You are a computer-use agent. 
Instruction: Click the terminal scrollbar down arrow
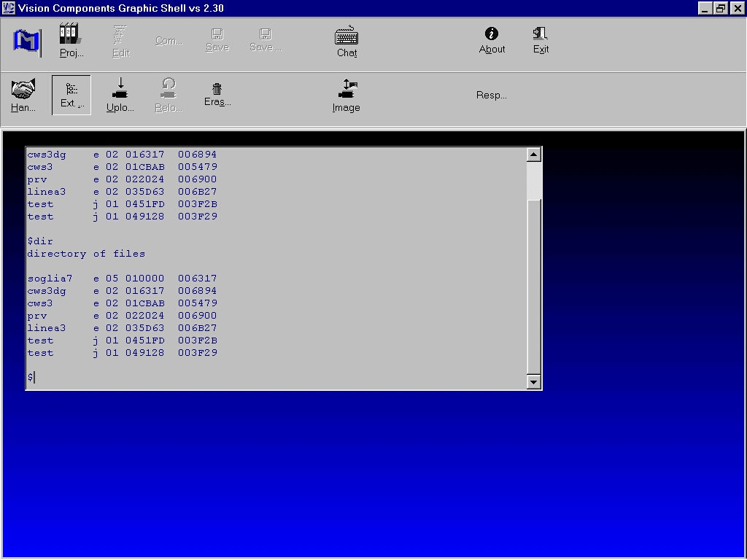tap(533, 382)
